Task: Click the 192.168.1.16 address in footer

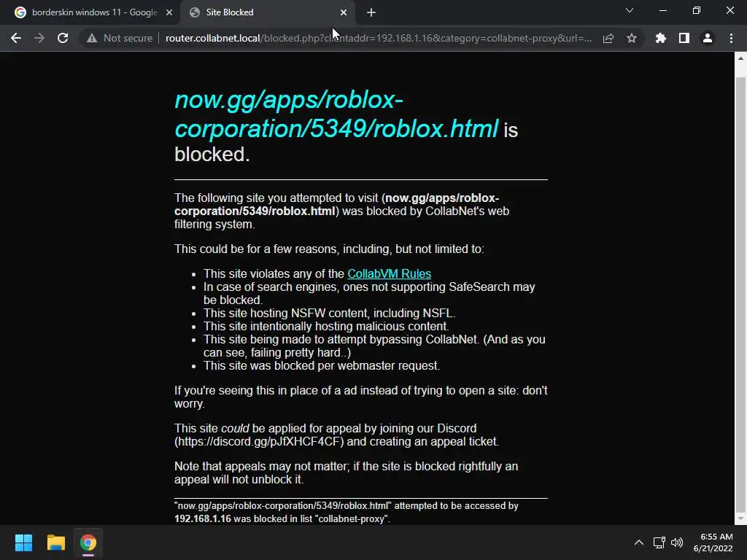Action: point(203,518)
